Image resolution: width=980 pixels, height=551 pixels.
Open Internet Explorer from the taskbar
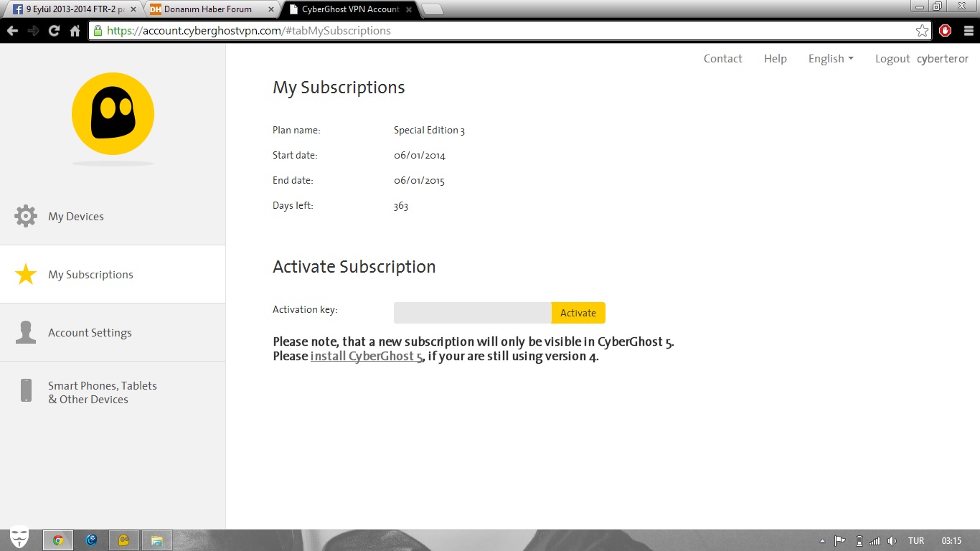[x=91, y=540]
